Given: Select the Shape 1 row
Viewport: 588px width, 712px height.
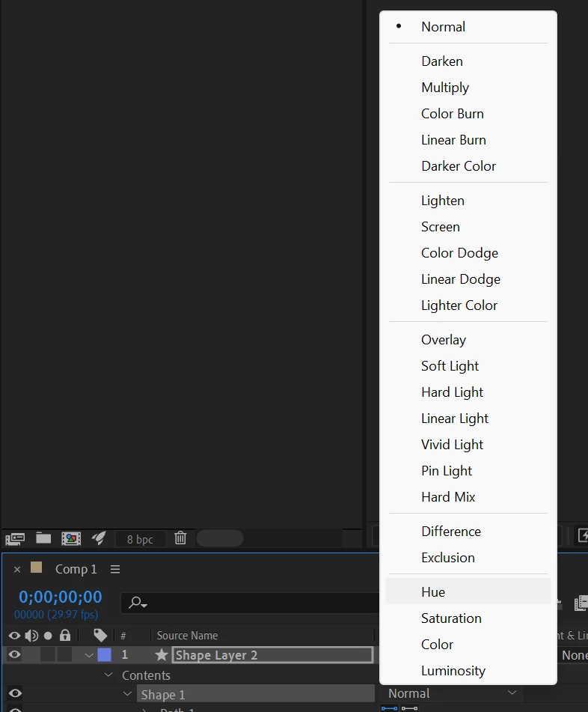Looking at the screenshot, I should [x=256, y=694].
